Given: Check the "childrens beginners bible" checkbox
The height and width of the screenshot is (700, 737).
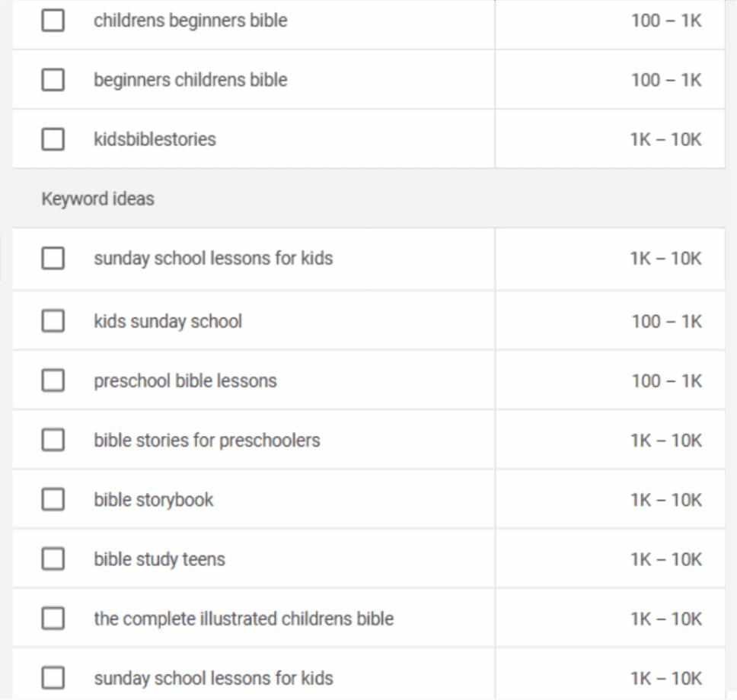Looking at the screenshot, I should 53,21.
